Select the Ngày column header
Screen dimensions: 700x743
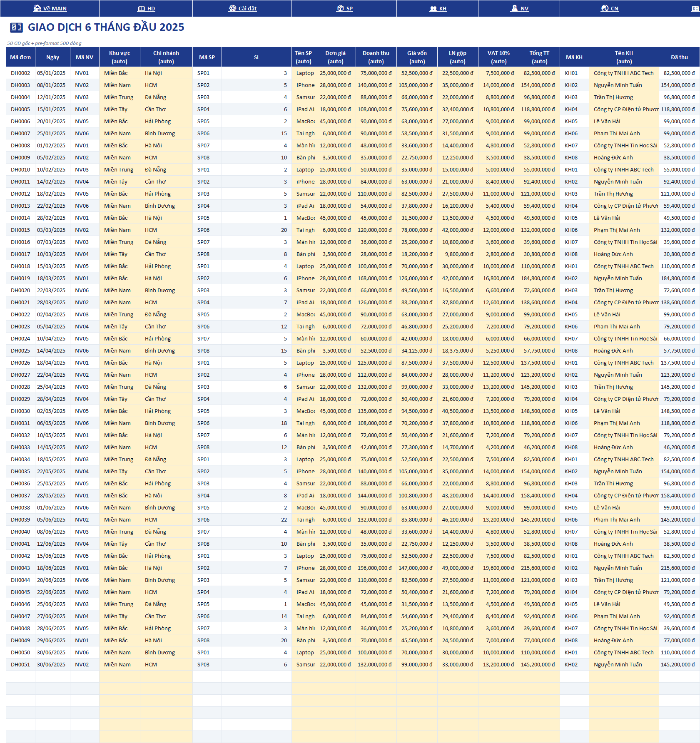coord(52,57)
